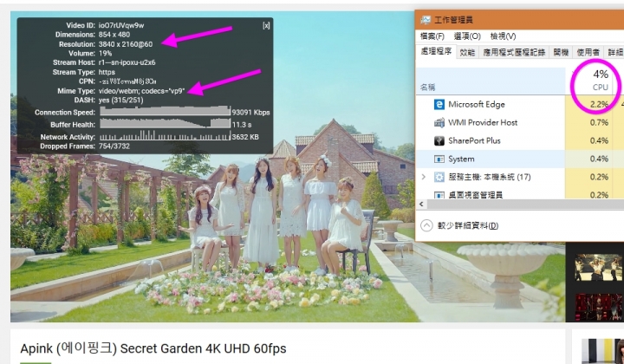Click the Dropped Frames 754/3732 value
Screen dimensions: 624x364
(114, 146)
